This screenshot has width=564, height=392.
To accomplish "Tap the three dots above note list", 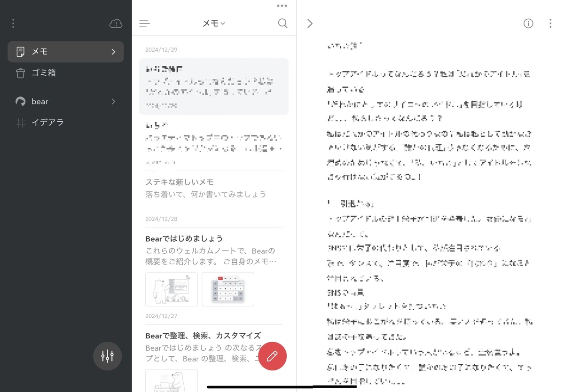I will [282, 6].
